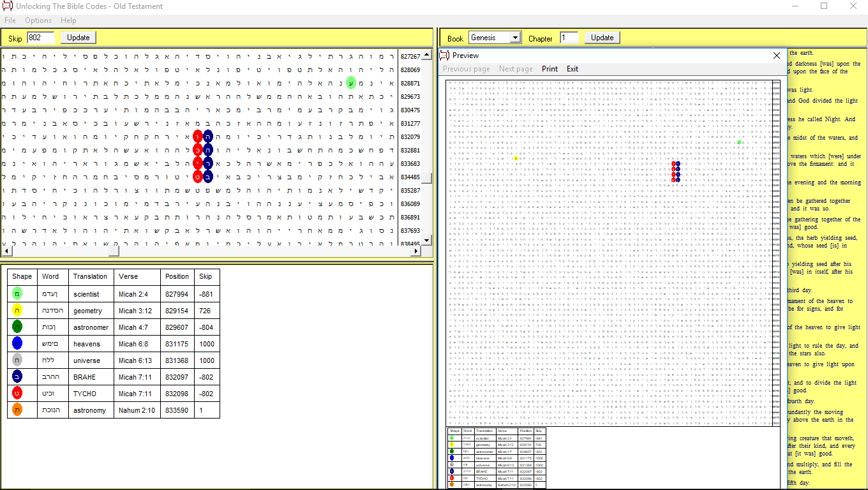Select the 'scientist' translation cell
The image size is (868, 490).
click(91, 294)
